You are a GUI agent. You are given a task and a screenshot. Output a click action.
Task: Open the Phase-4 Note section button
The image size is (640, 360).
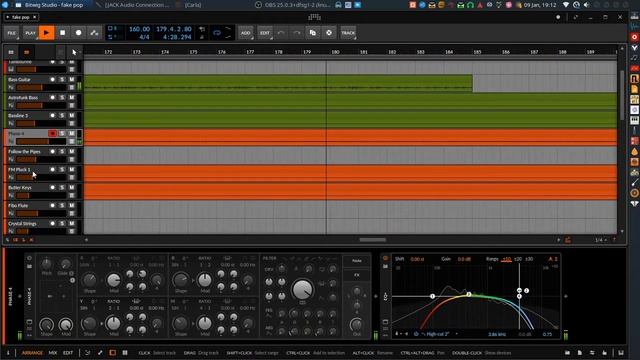357,261
